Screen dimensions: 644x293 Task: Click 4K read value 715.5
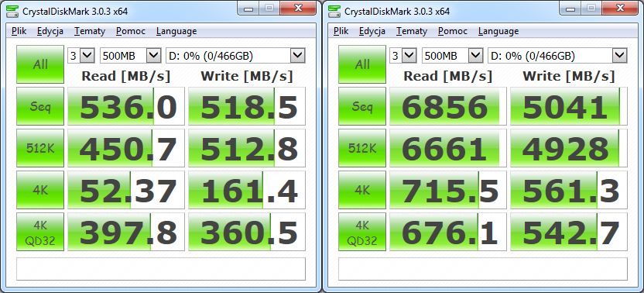pyautogui.click(x=448, y=190)
